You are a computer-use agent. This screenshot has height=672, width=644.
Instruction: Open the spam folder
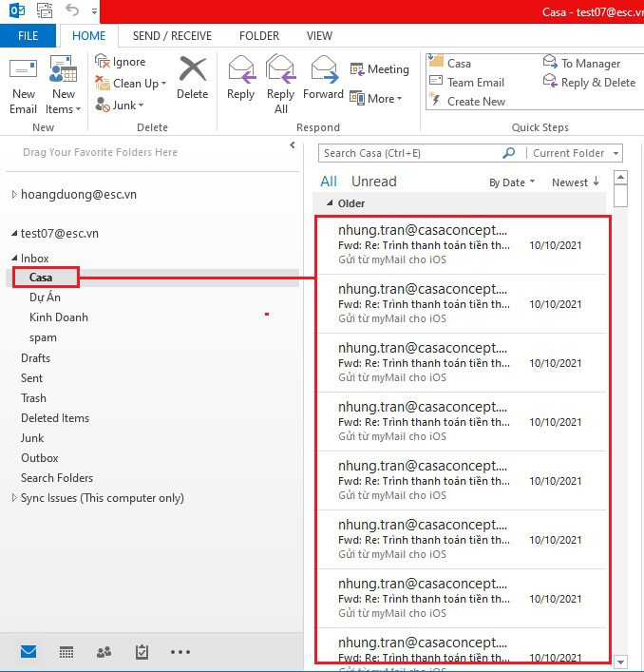(x=43, y=337)
